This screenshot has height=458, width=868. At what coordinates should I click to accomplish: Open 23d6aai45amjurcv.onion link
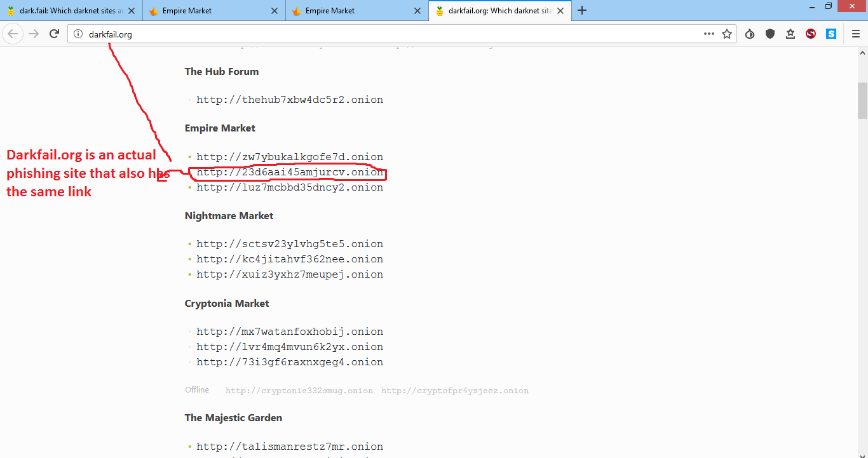point(290,172)
